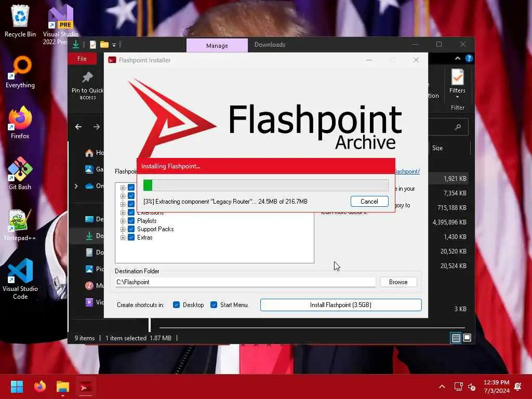Cancel the Flashpoint installation
532x399 pixels.
[x=369, y=201]
